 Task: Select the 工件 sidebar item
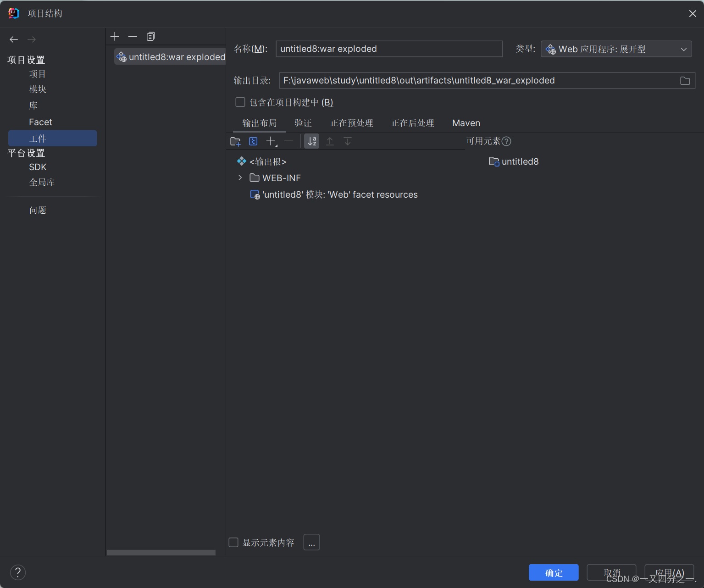[52, 139]
